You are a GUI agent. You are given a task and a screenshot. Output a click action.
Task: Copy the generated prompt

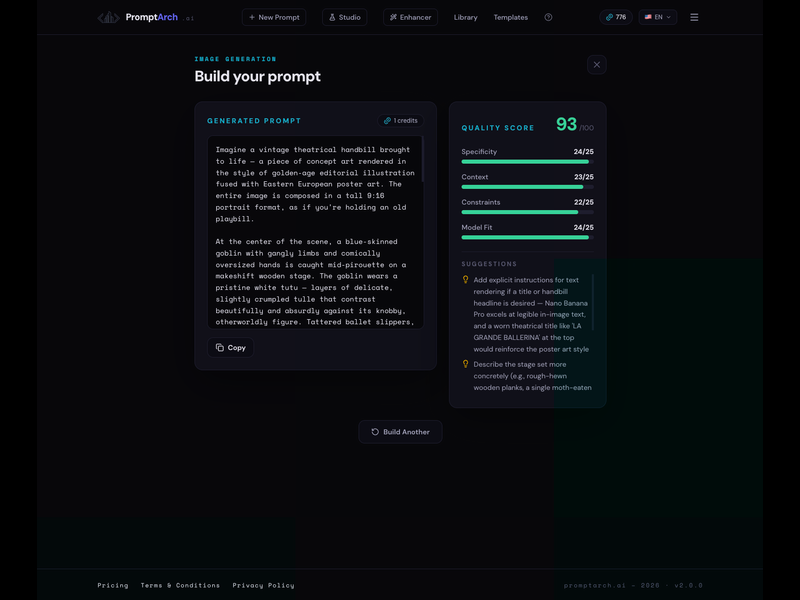(231, 347)
